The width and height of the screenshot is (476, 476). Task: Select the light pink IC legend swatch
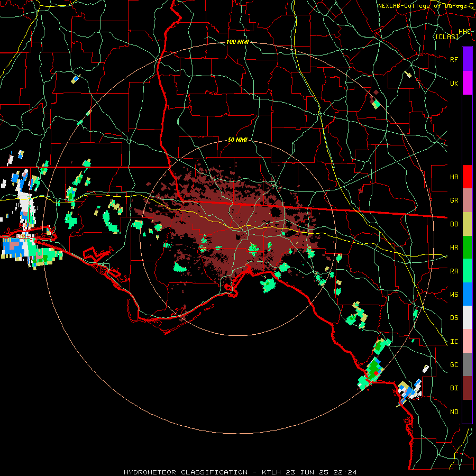click(467, 341)
